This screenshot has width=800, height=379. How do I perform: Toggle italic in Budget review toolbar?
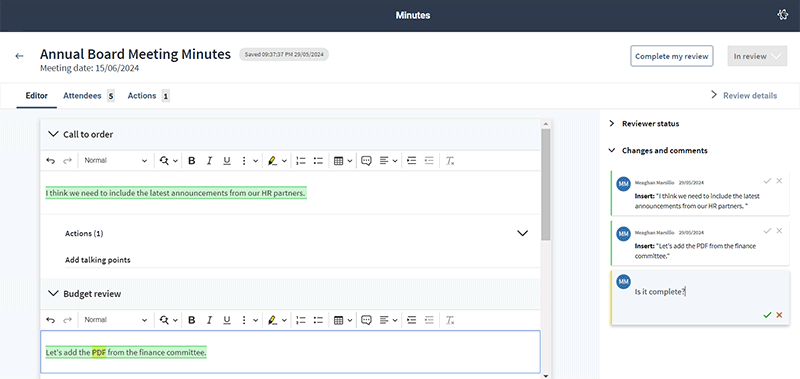(209, 320)
